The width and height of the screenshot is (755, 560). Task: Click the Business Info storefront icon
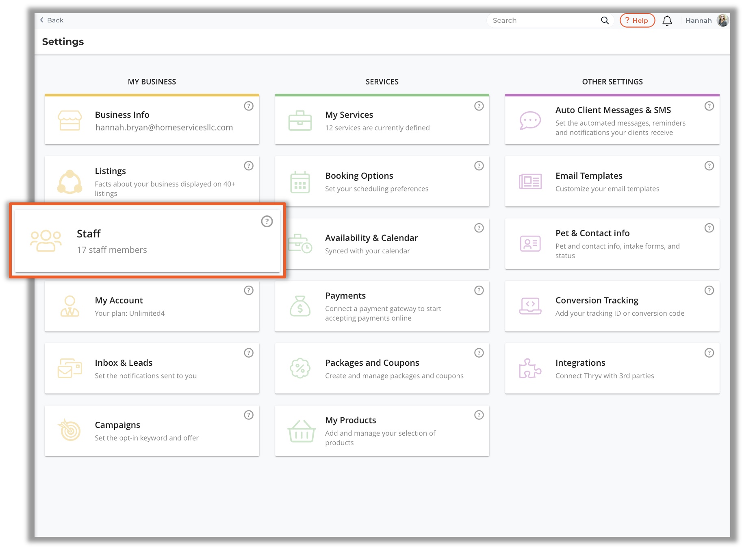point(69,121)
